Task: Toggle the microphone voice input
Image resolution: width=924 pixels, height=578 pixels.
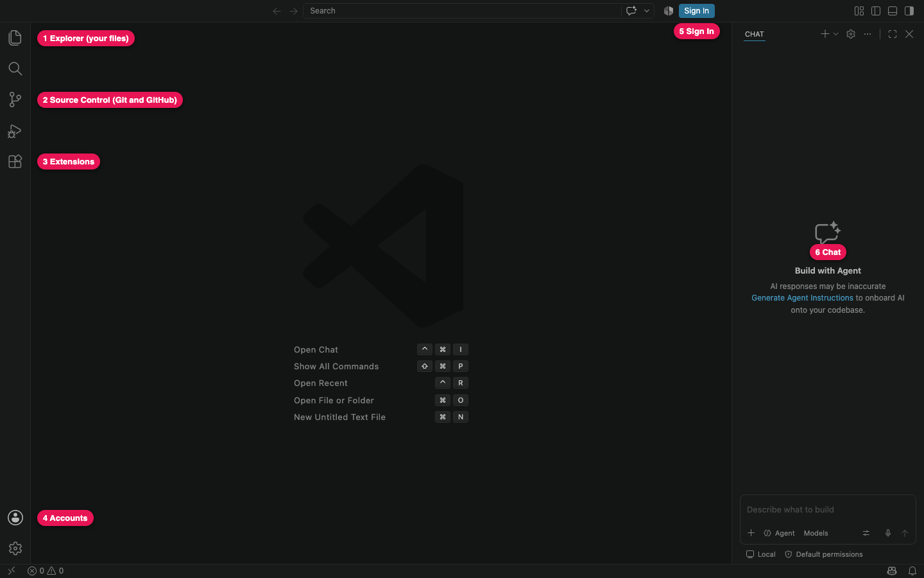Action: coord(888,533)
